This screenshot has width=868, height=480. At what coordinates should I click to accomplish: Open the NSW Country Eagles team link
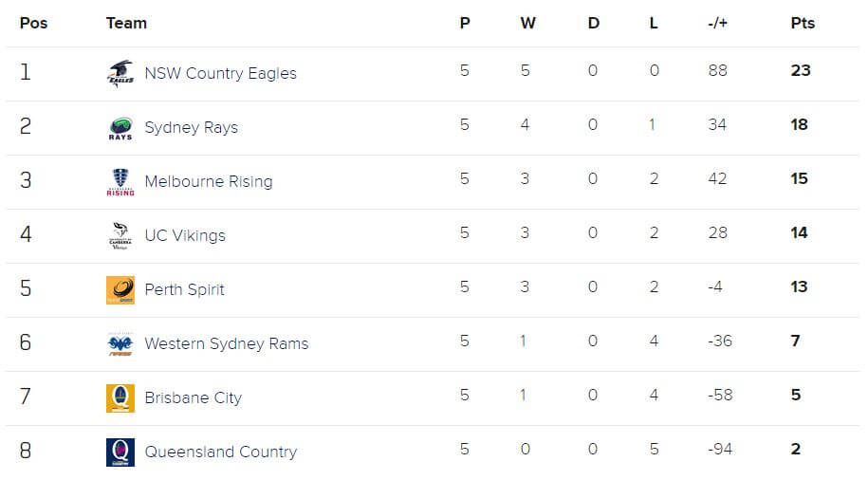coord(220,73)
